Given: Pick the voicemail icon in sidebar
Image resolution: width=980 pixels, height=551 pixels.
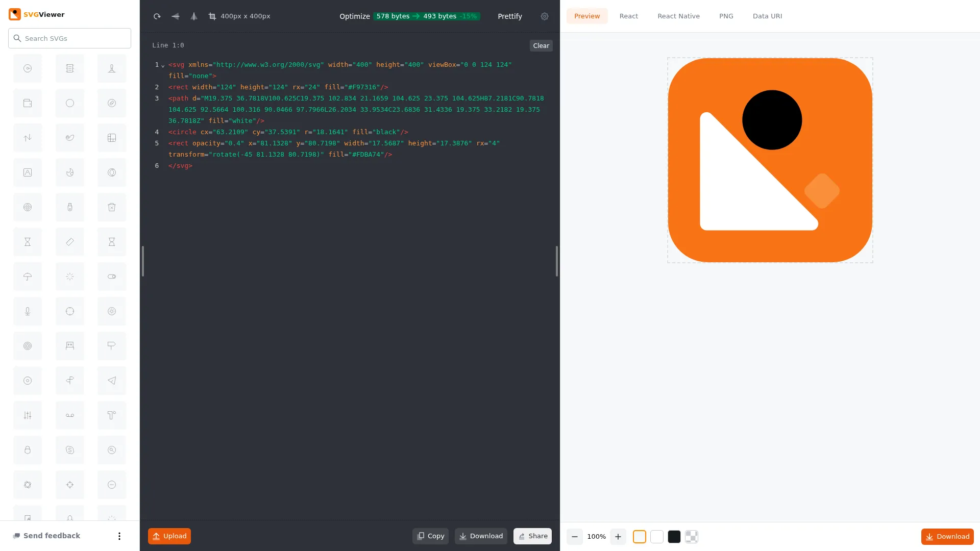Looking at the screenshot, I should click(x=70, y=415).
